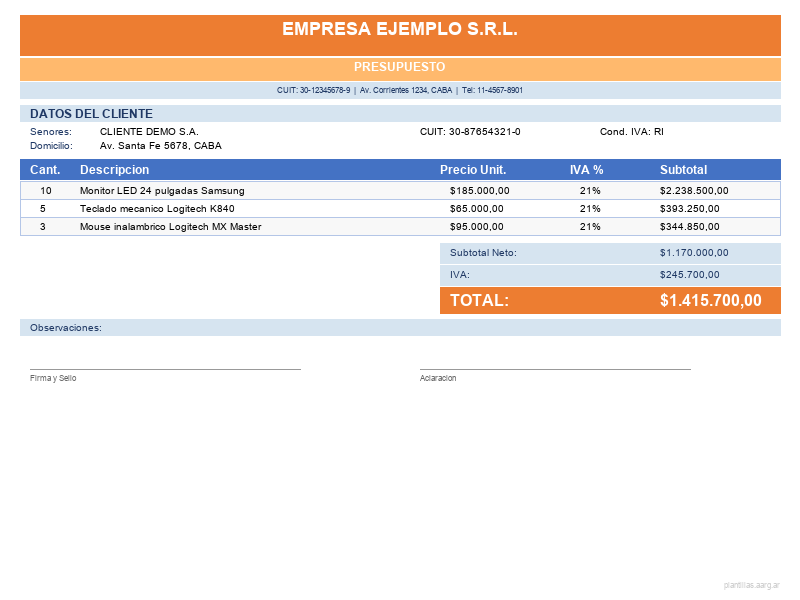This screenshot has height=600, width=800.
Task: Click the 21% IVA in Teclado row
Action: 590,209
